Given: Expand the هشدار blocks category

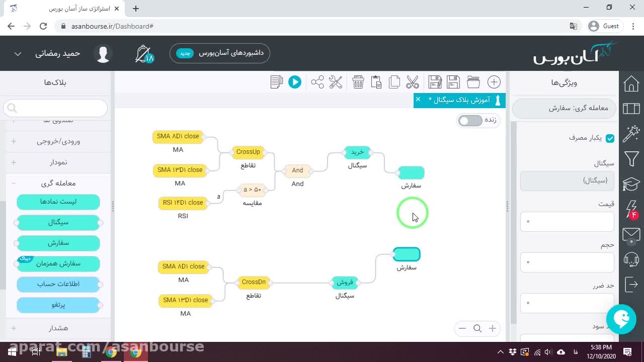Looking at the screenshot, I should 58,328.
